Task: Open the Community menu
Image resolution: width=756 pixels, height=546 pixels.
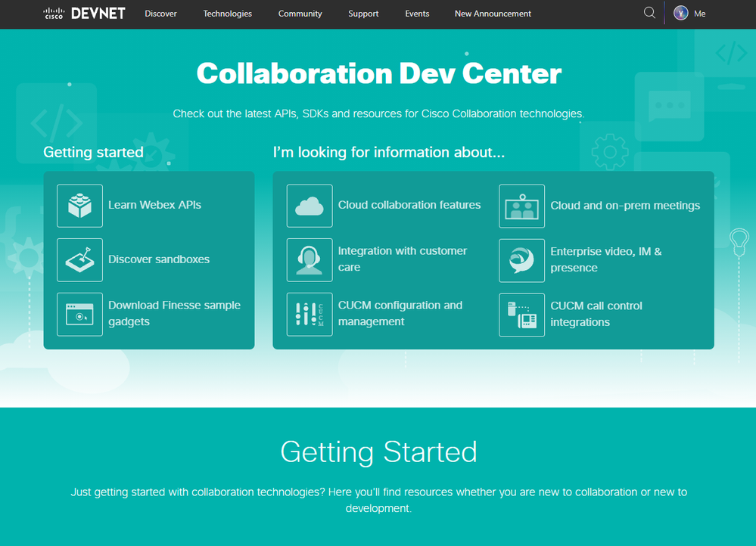Action: (300, 14)
